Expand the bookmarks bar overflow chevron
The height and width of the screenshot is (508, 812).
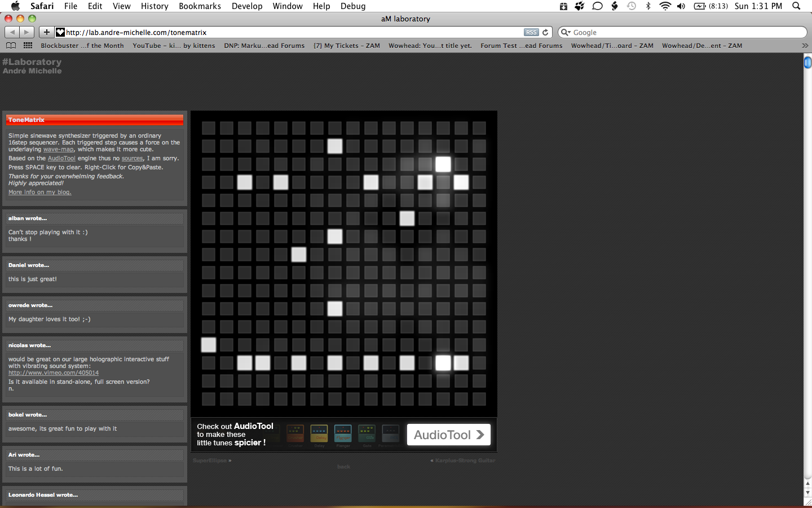point(805,46)
